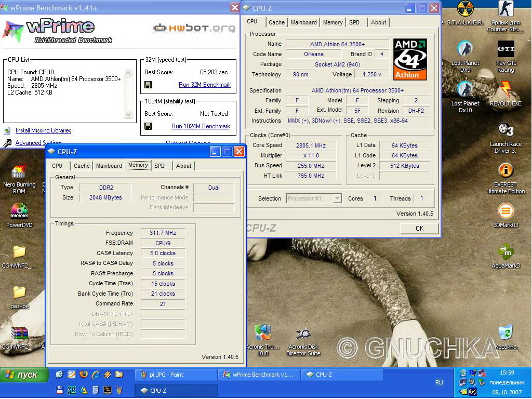Click the AMD 64 Athlon logo
532x399 pixels.
tap(410, 59)
